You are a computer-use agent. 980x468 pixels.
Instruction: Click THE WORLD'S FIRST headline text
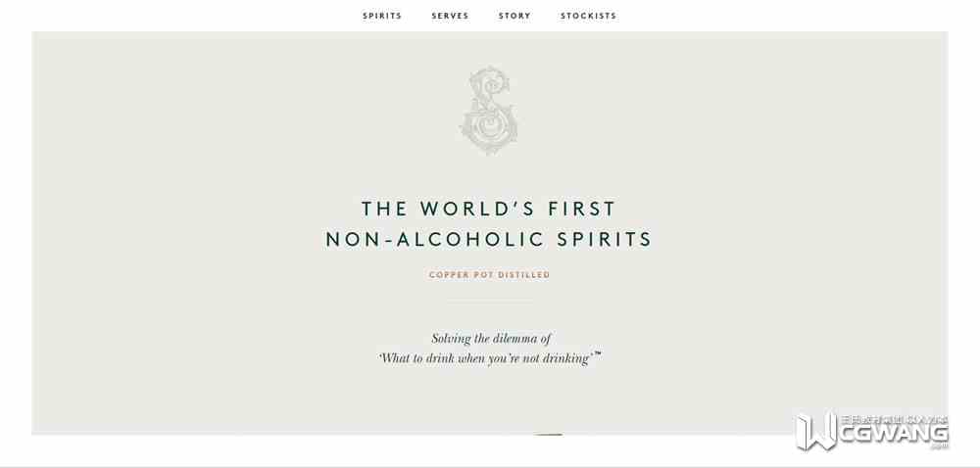489,209
